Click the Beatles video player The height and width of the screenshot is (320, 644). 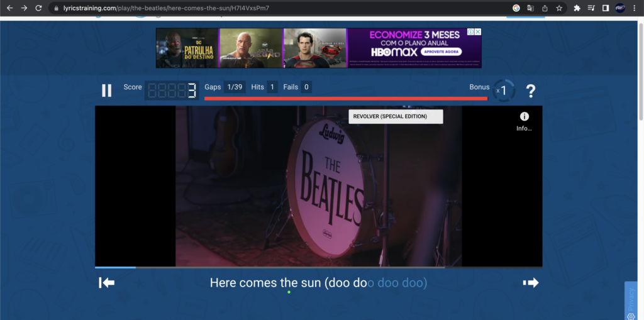[x=318, y=186]
